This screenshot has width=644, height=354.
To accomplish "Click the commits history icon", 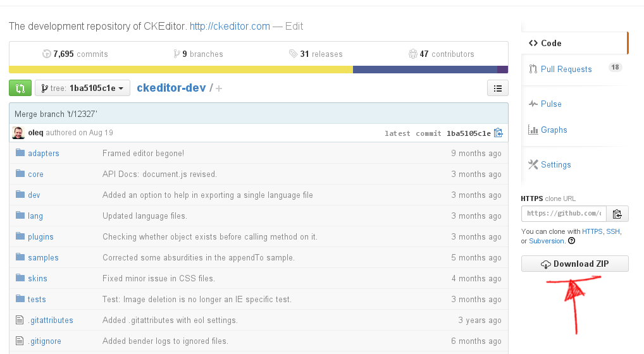I will pos(47,54).
